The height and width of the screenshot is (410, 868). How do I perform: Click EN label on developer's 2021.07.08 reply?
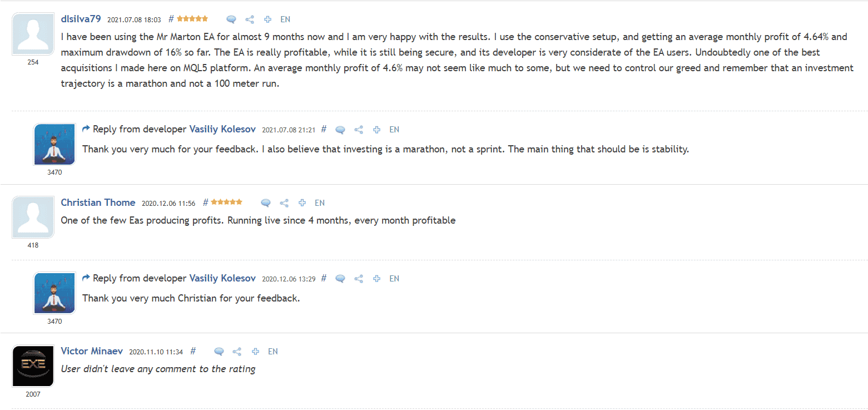(x=394, y=130)
